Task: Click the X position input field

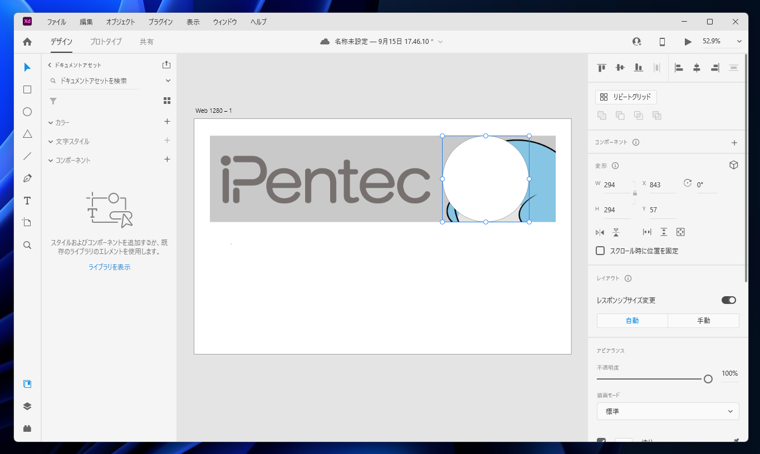Action: click(662, 185)
